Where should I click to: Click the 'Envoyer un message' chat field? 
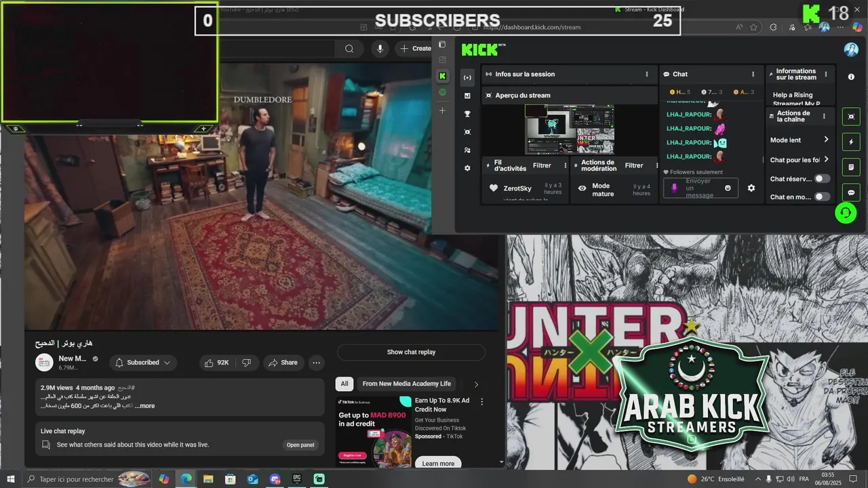coord(700,188)
